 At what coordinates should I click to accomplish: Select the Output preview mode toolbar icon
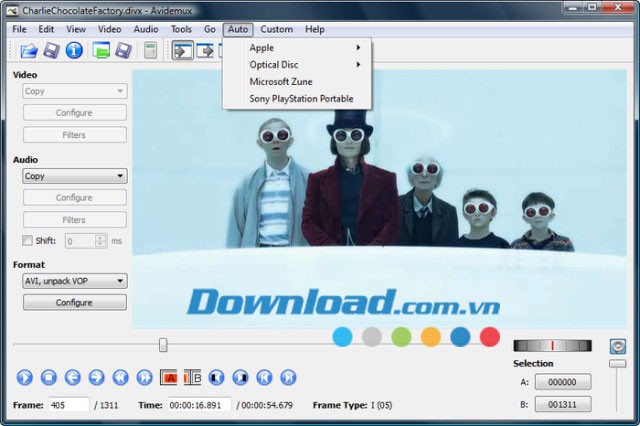click(205, 51)
